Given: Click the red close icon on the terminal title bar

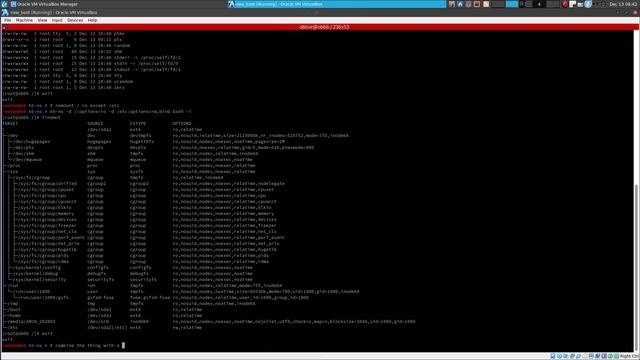Looking at the screenshot, I should [x=4, y=27].
